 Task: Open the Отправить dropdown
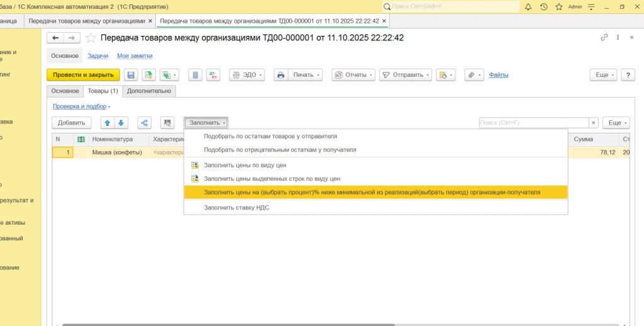coord(406,75)
